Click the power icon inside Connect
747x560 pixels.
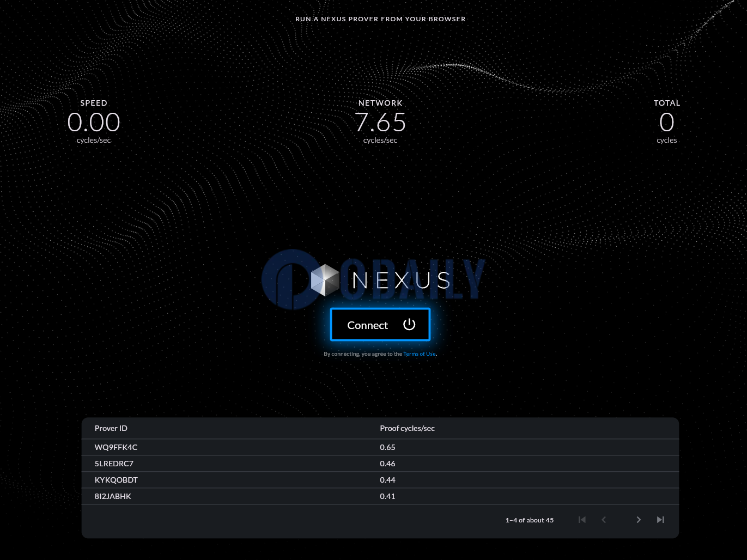coord(409,325)
